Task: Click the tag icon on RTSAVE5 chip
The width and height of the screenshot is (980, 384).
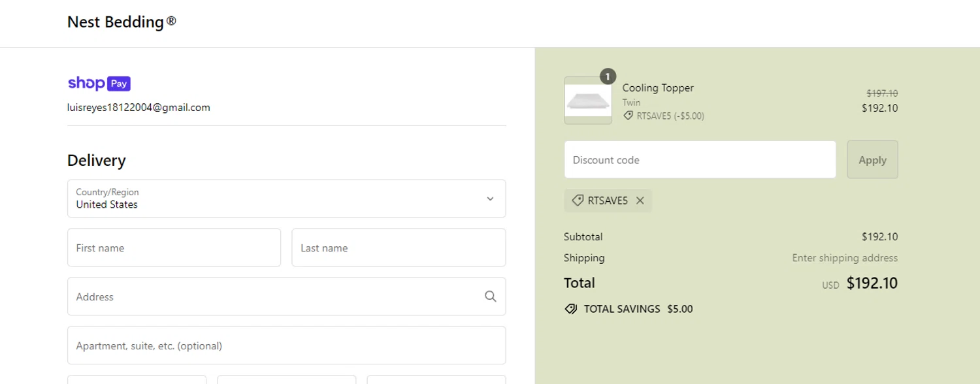Action: coord(578,201)
